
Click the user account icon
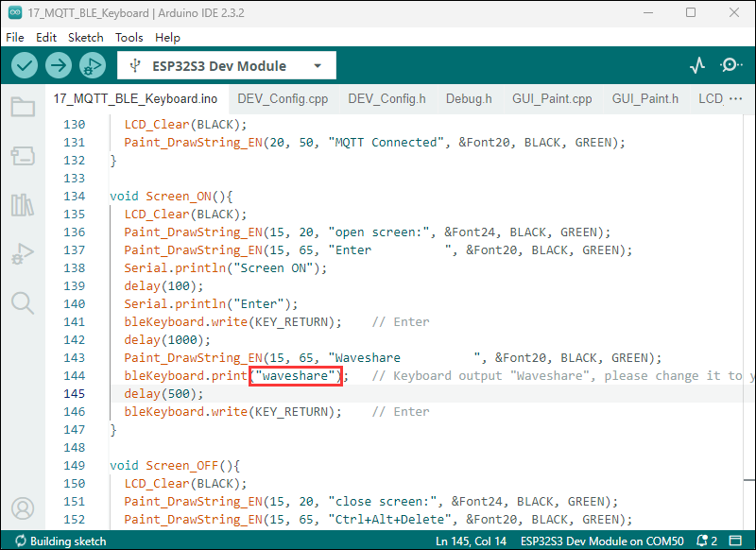click(x=23, y=508)
